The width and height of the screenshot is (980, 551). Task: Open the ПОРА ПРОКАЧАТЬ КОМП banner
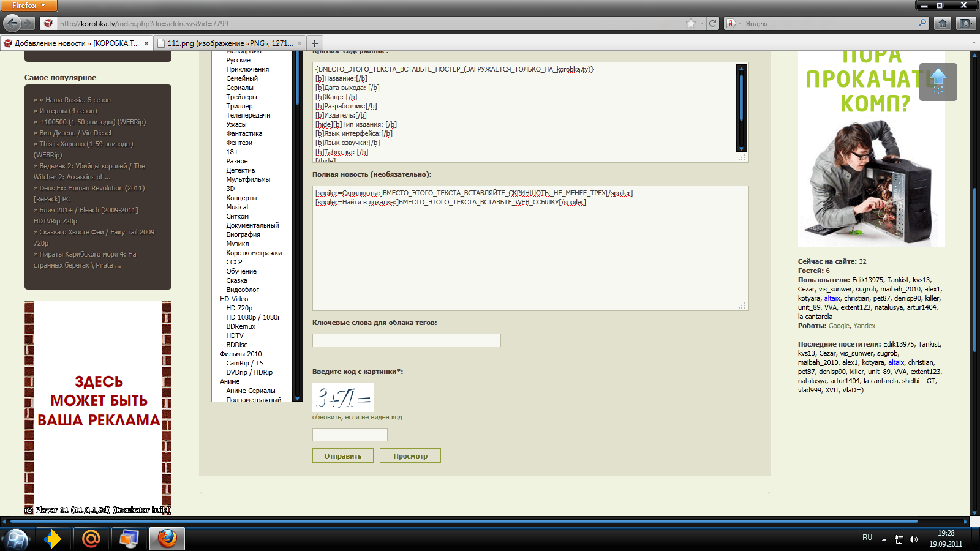click(871, 149)
